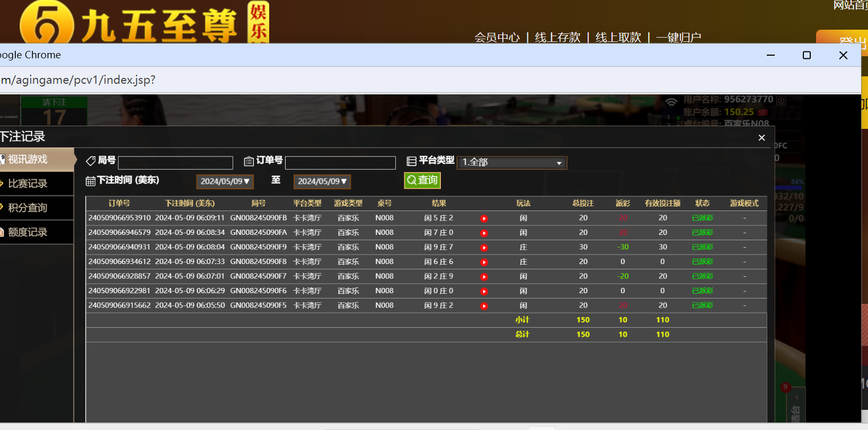The width and height of the screenshot is (868, 430).
Task: Click the 派彩 column header
Action: (x=623, y=204)
